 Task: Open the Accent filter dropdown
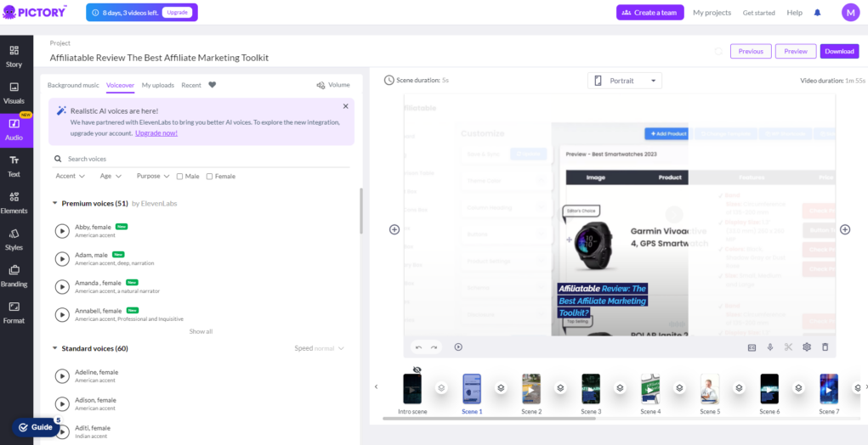tap(71, 177)
